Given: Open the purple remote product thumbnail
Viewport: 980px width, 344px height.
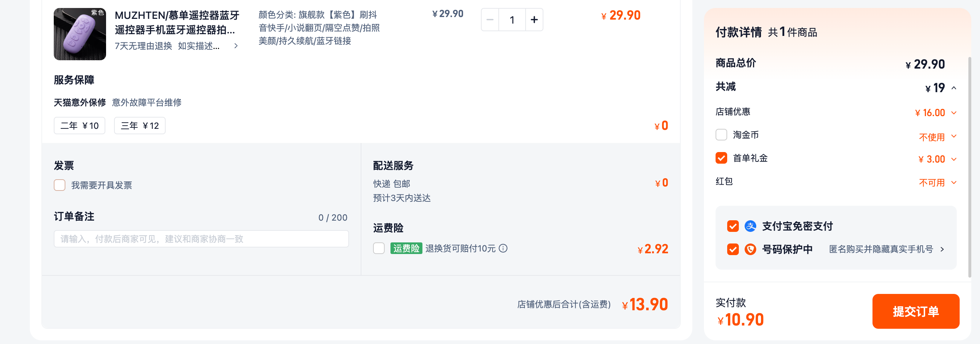Looking at the screenshot, I should point(80,34).
